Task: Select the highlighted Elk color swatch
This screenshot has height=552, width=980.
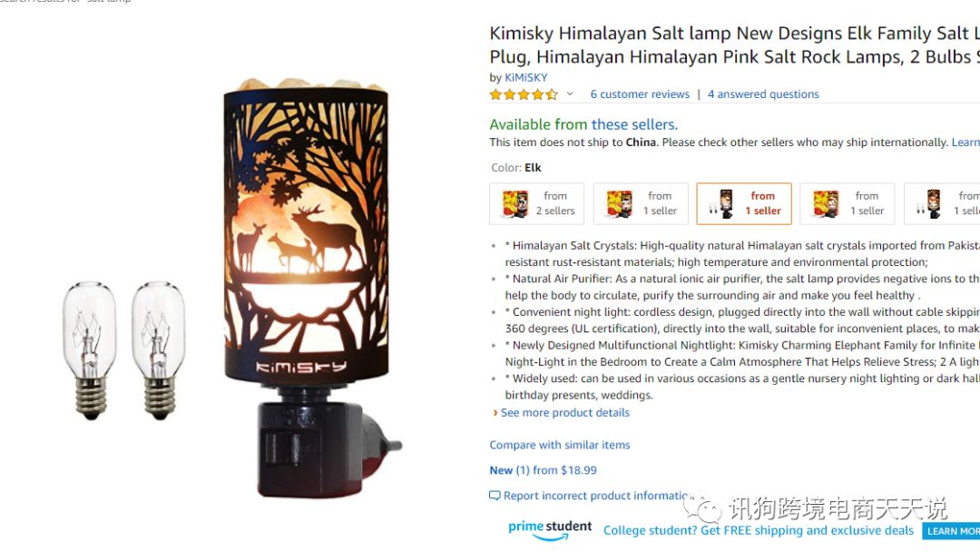Action: (x=744, y=203)
